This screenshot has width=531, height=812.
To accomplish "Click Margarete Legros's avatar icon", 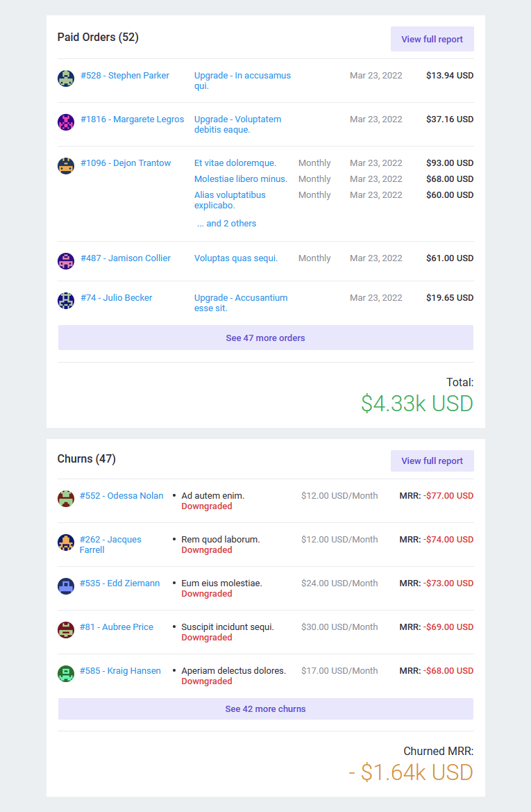I will click(66, 122).
